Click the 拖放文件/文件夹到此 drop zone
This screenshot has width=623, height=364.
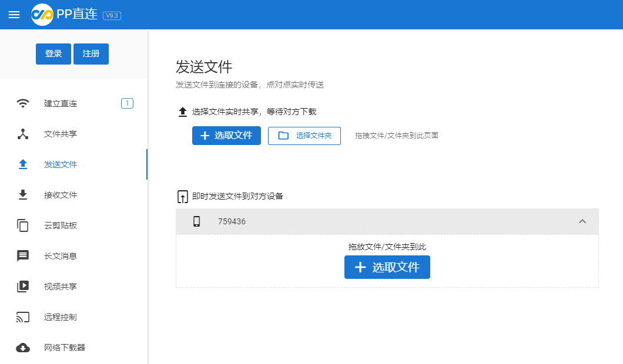(387, 247)
